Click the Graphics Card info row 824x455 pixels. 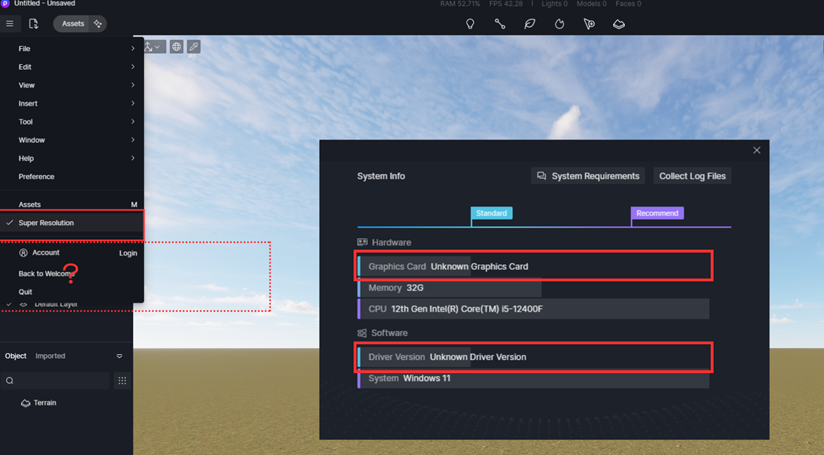click(533, 266)
